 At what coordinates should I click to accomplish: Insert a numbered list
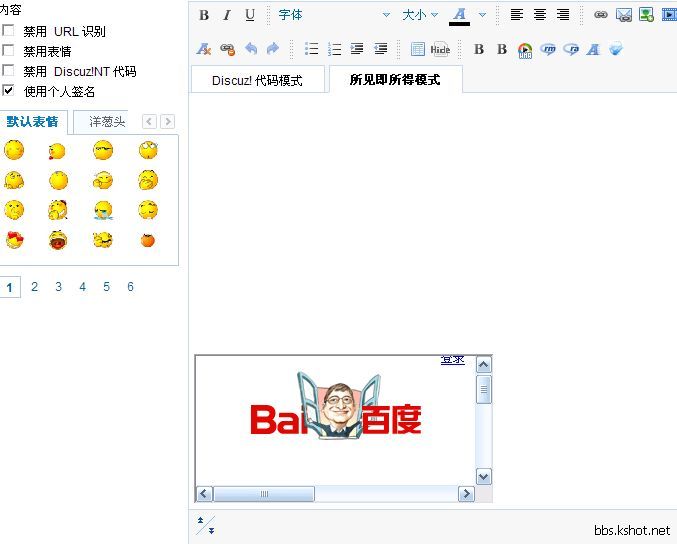tap(334, 49)
